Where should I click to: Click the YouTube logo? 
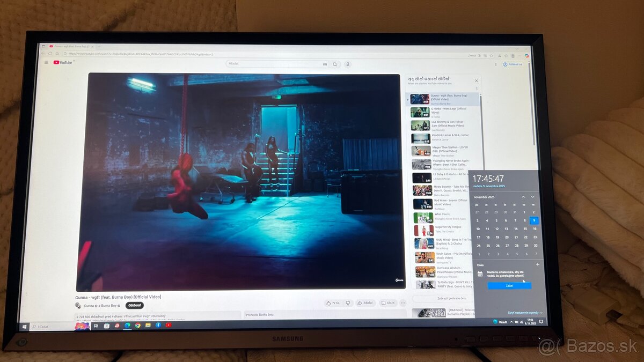(x=61, y=62)
